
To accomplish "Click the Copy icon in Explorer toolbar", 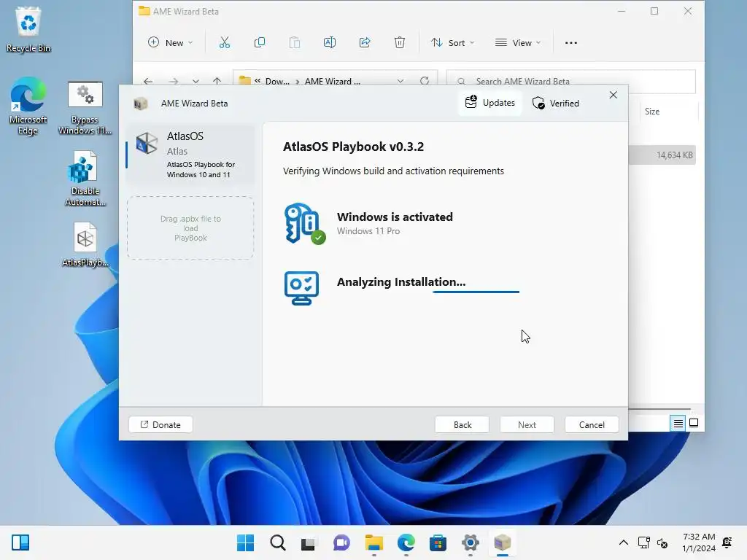I will point(260,43).
